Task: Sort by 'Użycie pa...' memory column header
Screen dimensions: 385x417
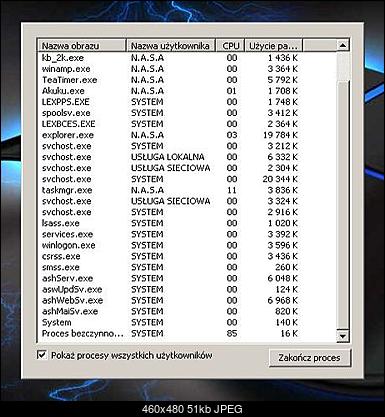Action: [274, 46]
